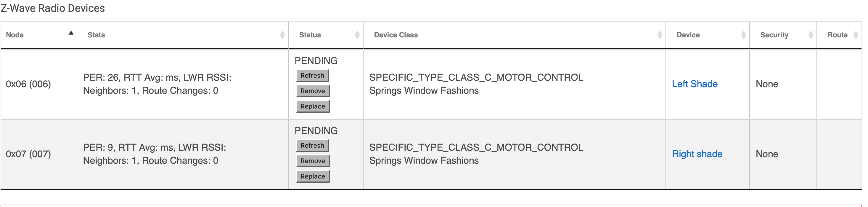Screen dimensions: 868x207
Task: Refresh node 0x06 Left Shade
Action: click(312, 76)
